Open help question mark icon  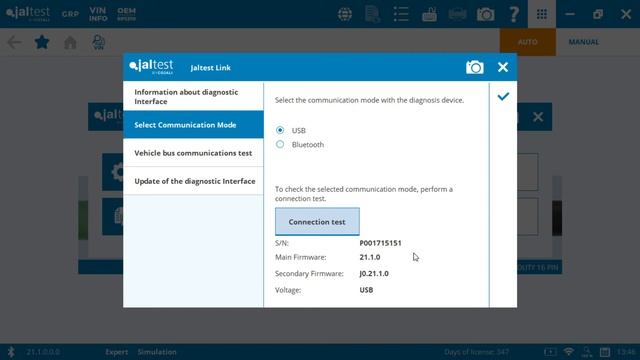pos(514,14)
